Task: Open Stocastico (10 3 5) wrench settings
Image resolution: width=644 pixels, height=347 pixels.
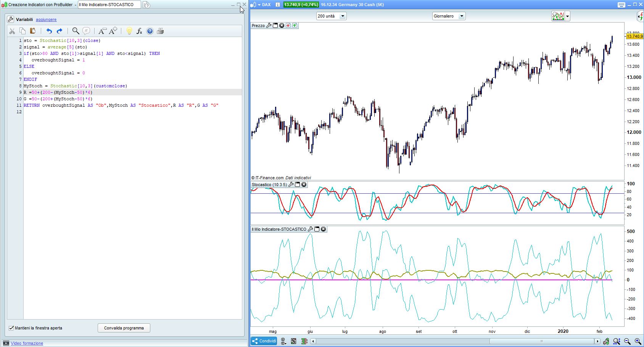Action: click(291, 185)
